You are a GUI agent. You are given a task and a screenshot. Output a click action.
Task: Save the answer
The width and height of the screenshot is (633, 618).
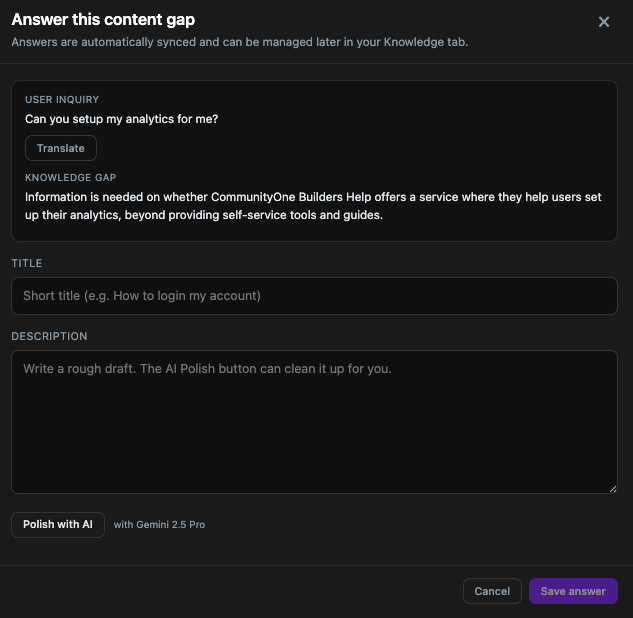coord(573,591)
